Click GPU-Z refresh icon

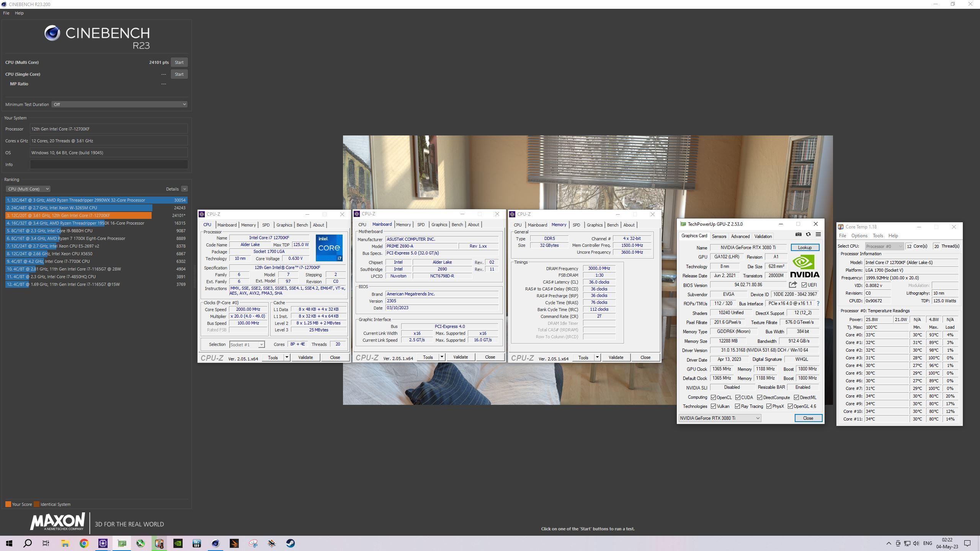click(808, 235)
